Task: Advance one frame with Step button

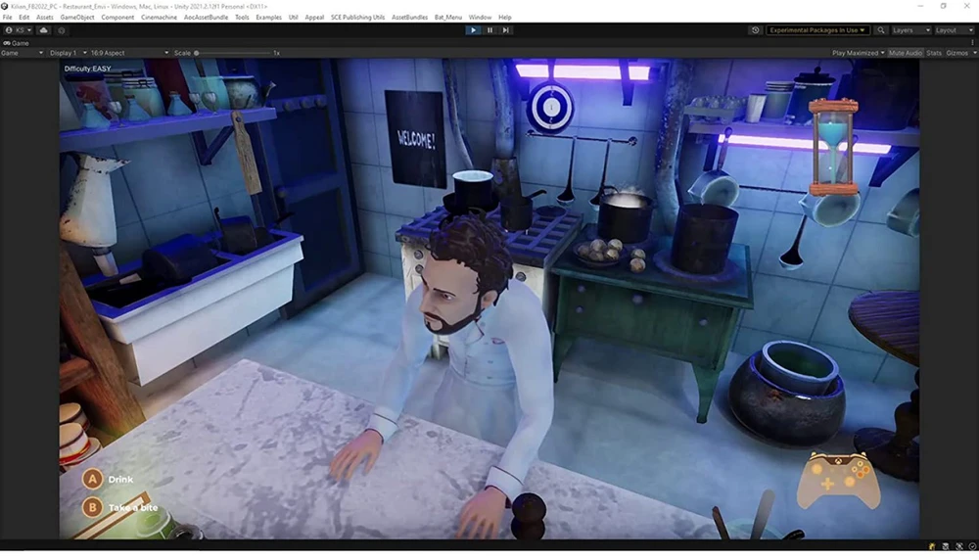Action: click(x=506, y=30)
